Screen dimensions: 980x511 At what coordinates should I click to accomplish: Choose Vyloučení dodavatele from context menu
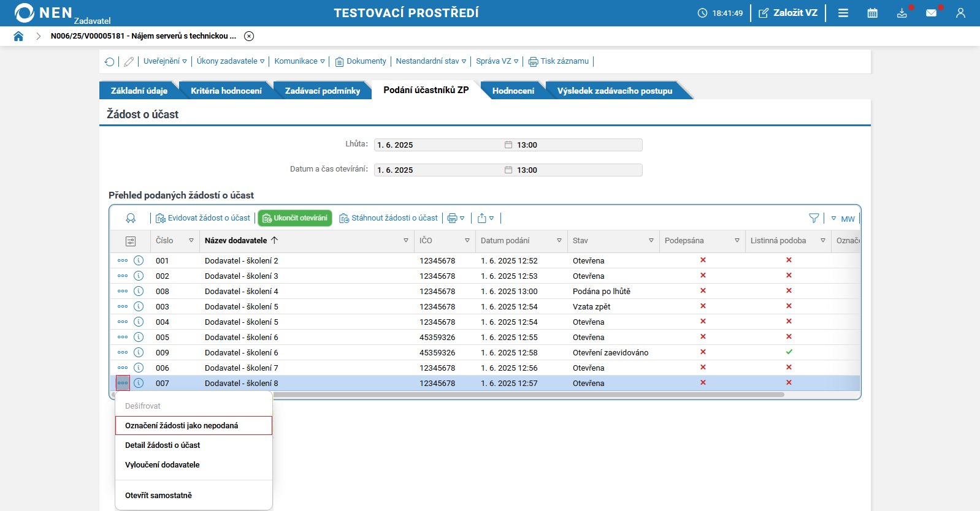pyautogui.click(x=163, y=465)
